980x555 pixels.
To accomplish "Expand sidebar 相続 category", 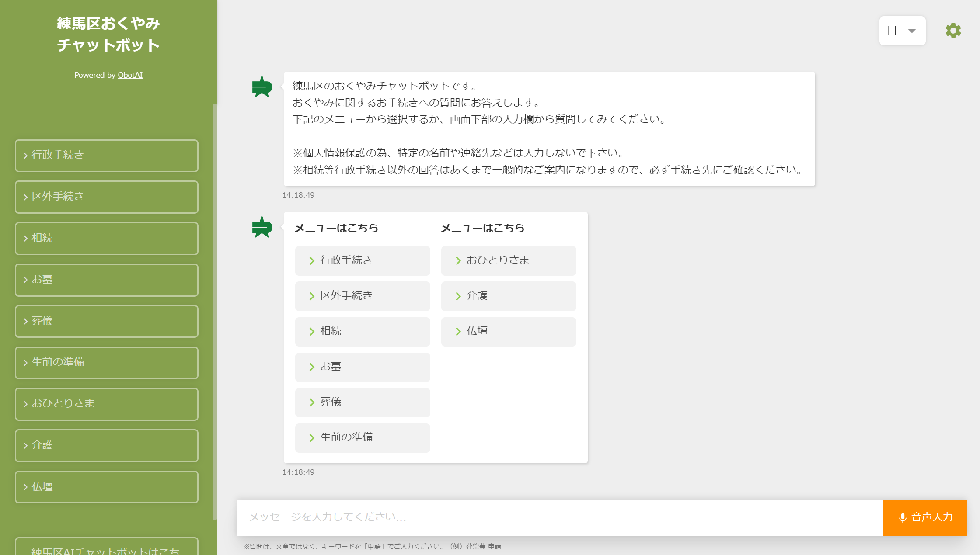I will click(106, 238).
